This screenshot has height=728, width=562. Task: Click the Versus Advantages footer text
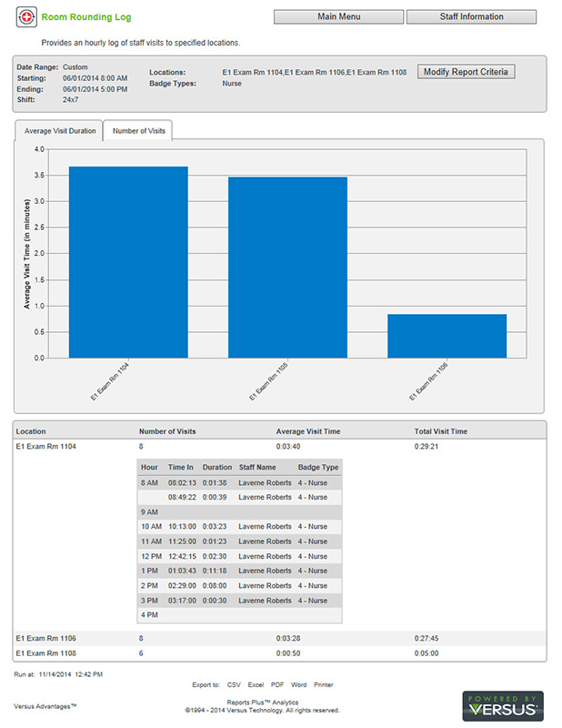pos(45,705)
